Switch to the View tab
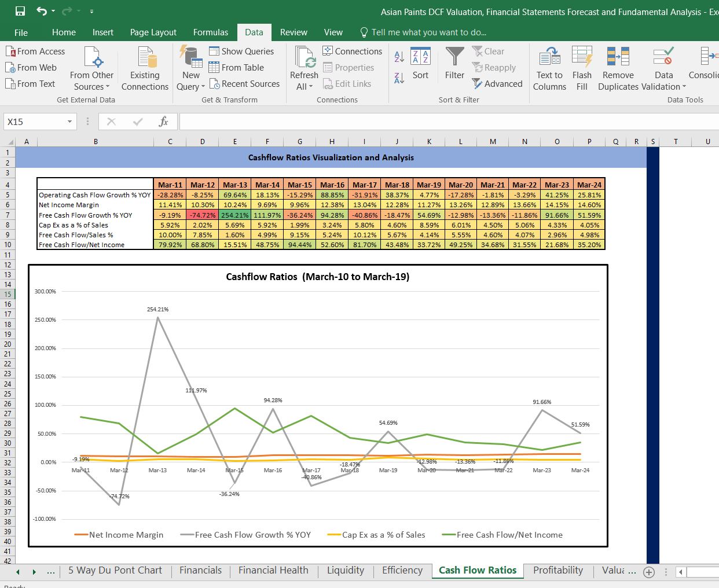This screenshot has height=588, width=719. [333, 32]
